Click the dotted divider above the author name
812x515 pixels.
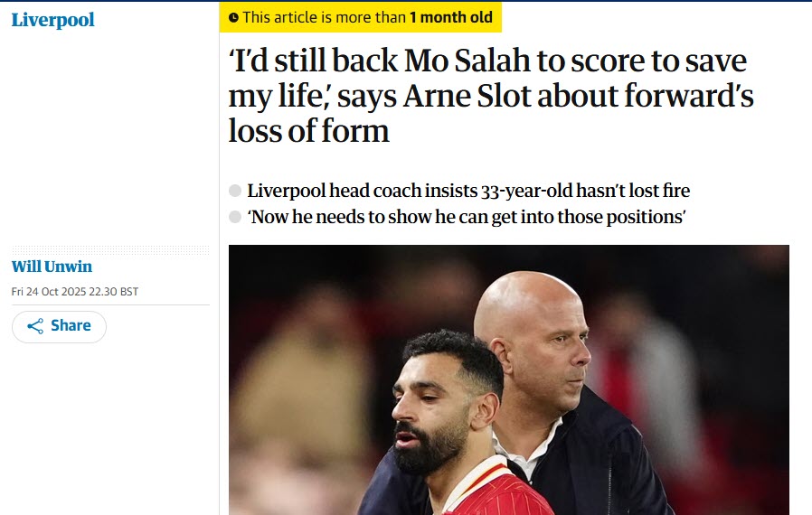(110, 250)
